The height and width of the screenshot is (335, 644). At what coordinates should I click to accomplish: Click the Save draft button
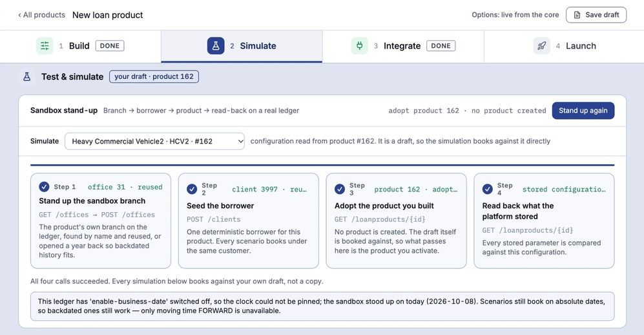596,15
